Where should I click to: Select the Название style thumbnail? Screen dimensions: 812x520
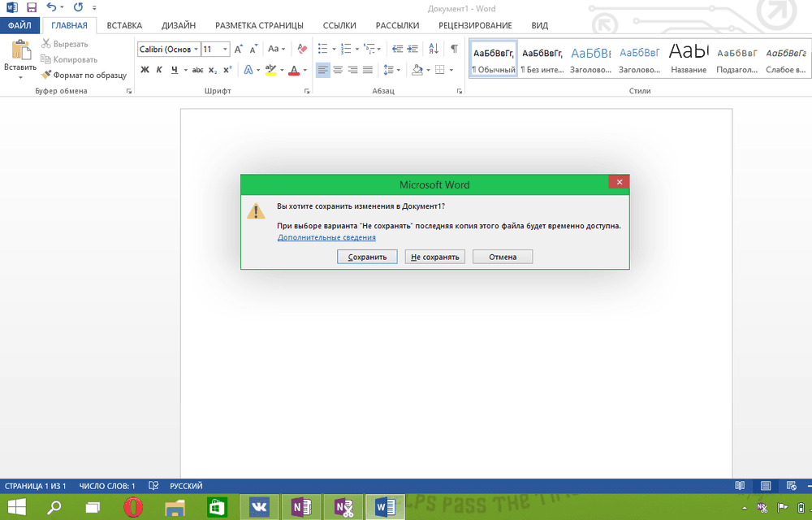tap(689, 59)
